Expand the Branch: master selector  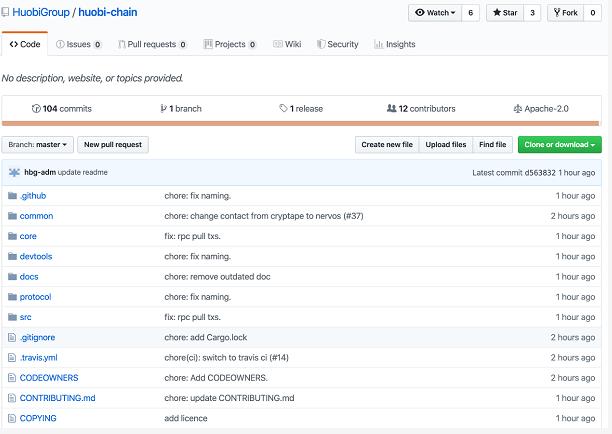tap(38, 145)
